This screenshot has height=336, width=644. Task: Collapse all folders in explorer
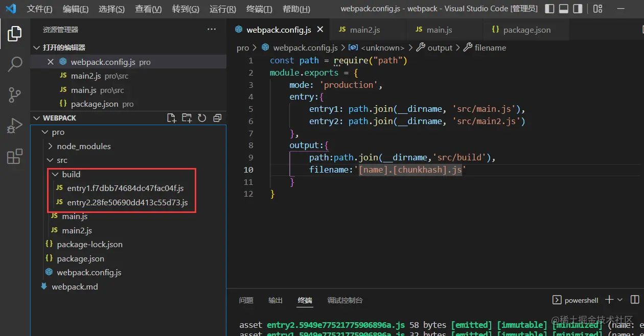pos(217,118)
